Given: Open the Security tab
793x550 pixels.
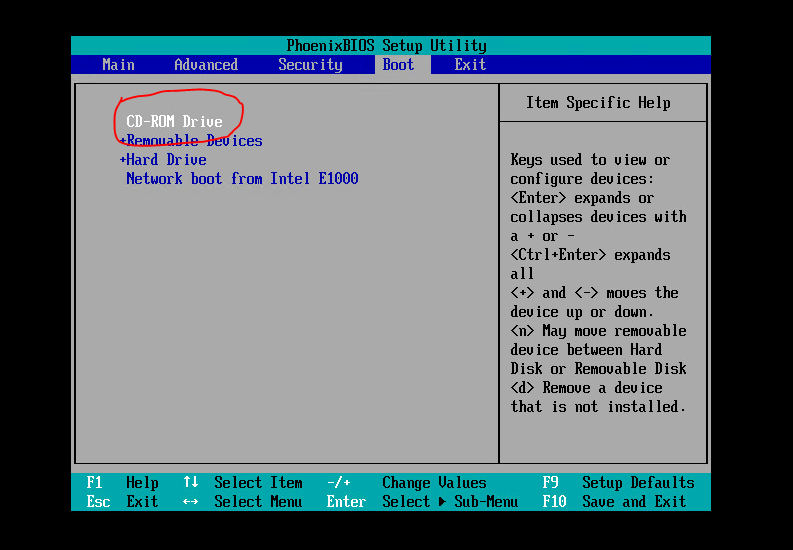Looking at the screenshot, I should point(310,65).
